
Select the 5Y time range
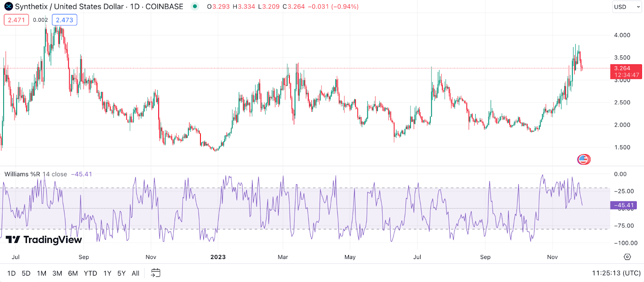click(x=122, y=273)
